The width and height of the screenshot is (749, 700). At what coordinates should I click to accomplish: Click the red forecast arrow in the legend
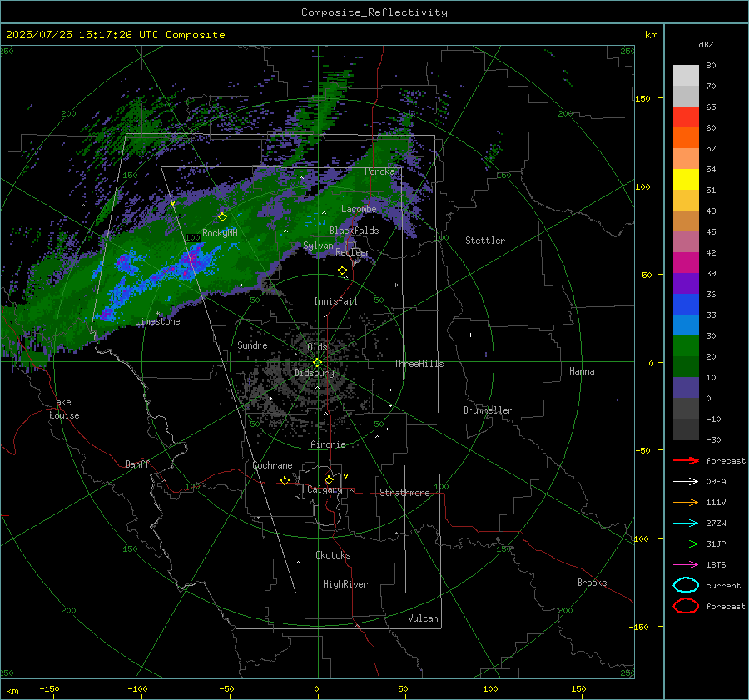click(686, 460)
